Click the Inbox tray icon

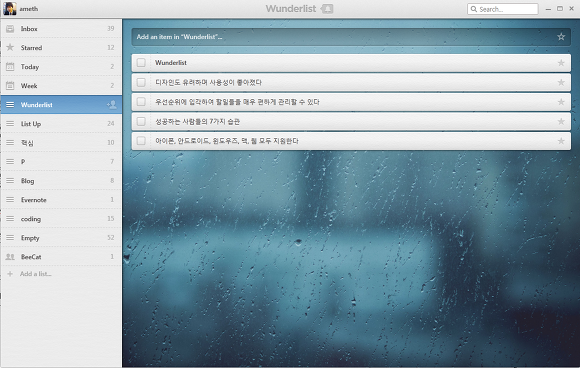pyautogui.click(x=10, y=28)
